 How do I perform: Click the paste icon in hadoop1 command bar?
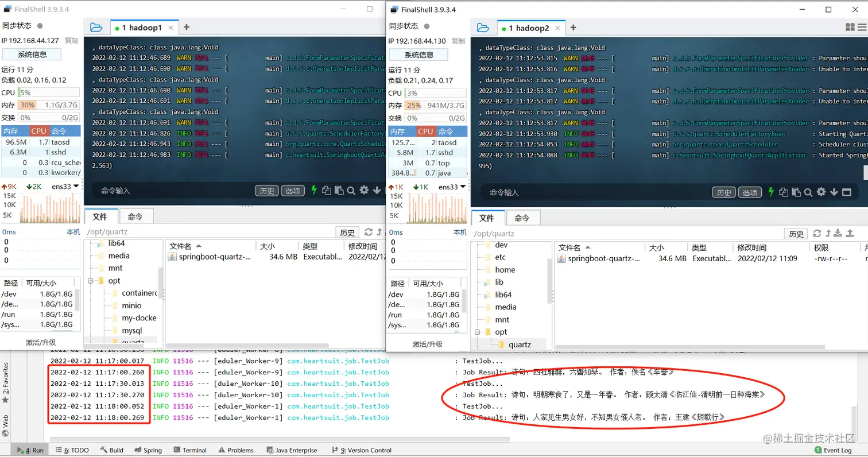pos(339,191)
